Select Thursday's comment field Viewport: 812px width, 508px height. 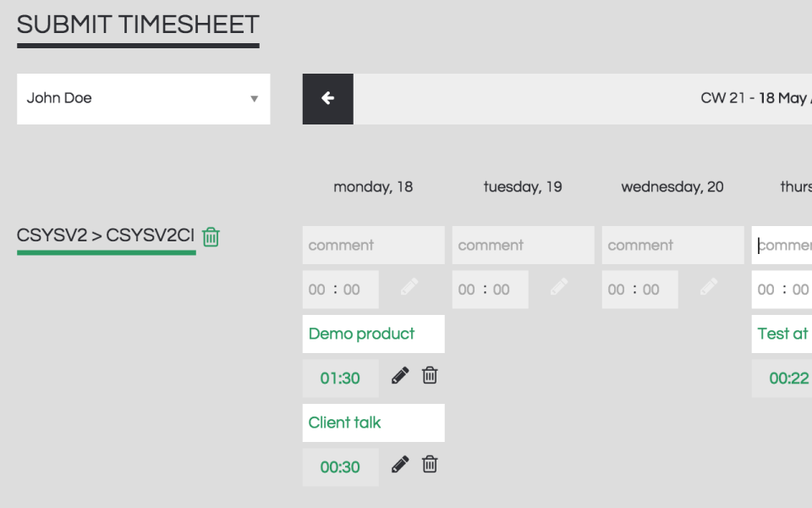click(x=787, y=245)
